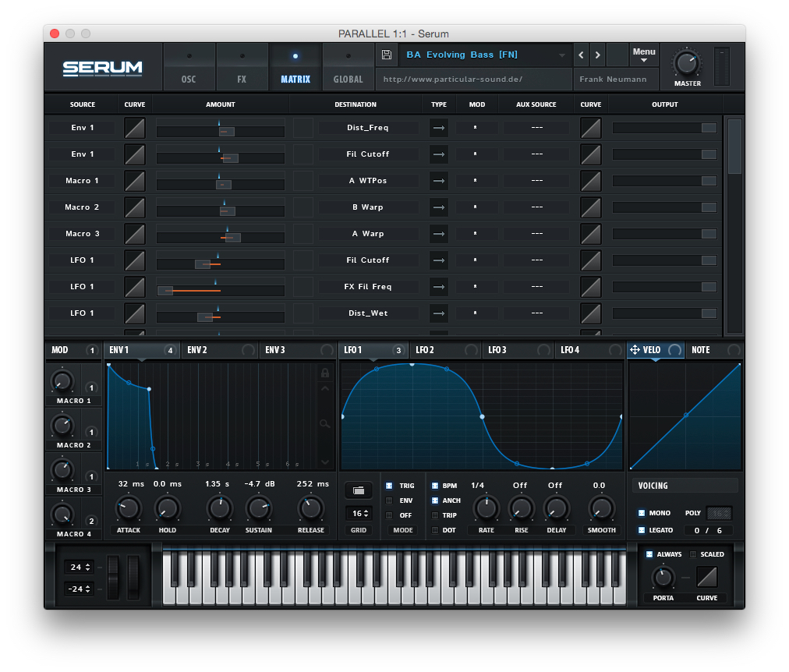The image size is (789, 672).
Task: Switch to the GLOBAL tab
Action: pyautogui.click(x=349, y=67)
